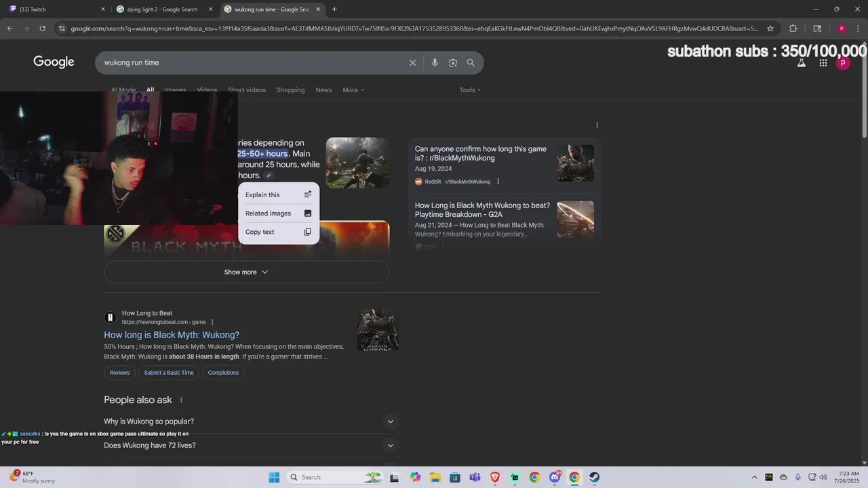Expand Show more in AI overview
The width and height of the screenshot is (868, 488).
coord(247,272)
